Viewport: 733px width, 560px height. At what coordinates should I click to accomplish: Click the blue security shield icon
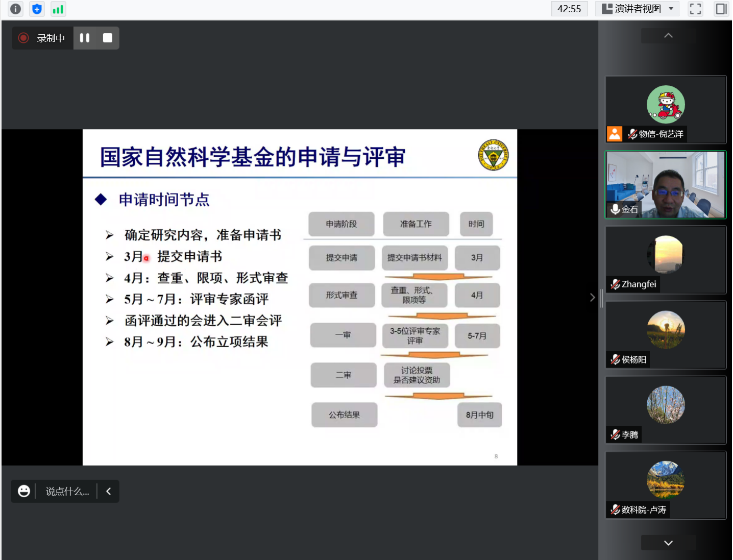[x=37, y=9]
